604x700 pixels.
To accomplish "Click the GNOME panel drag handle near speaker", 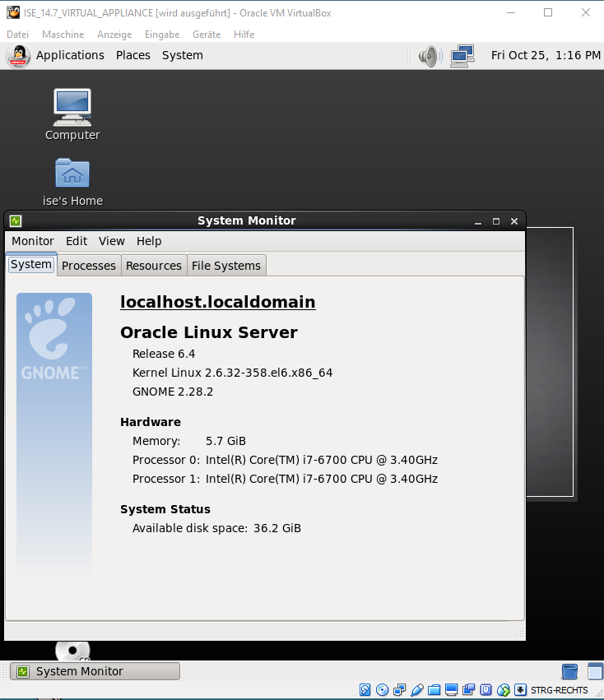I will 409,56.
